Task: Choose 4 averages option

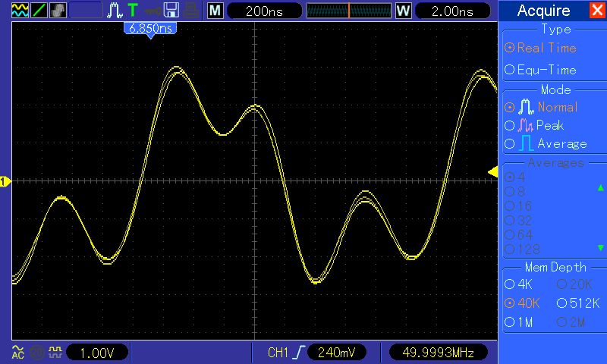Action: pyautogui.click(x=515, y=177)
